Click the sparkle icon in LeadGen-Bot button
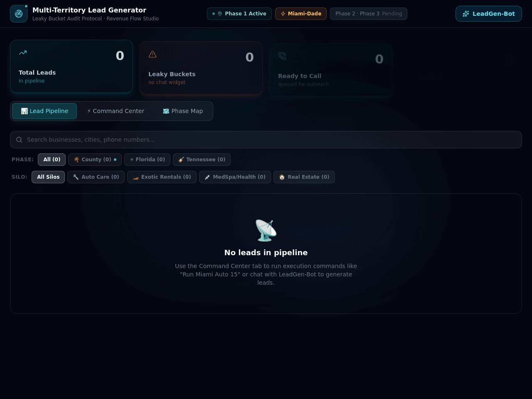The image size is (532, 399). coord(466,14)
